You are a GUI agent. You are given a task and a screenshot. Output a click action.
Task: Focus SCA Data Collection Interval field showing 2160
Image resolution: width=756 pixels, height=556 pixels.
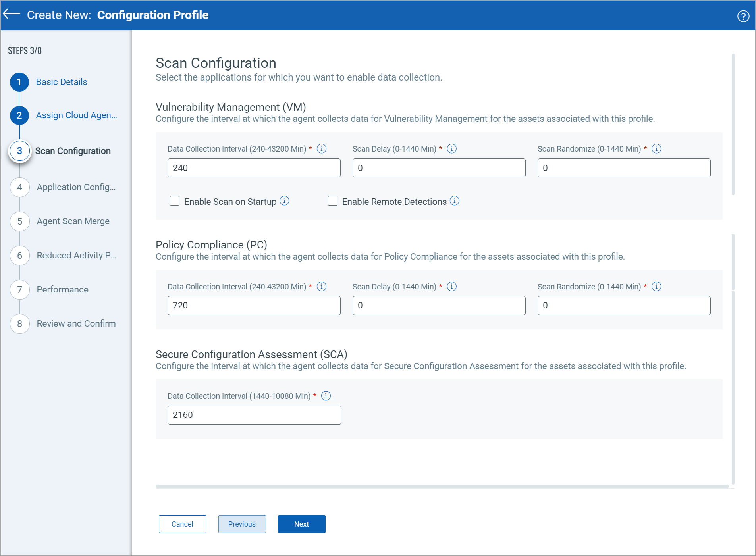click(x=255, y=415)
